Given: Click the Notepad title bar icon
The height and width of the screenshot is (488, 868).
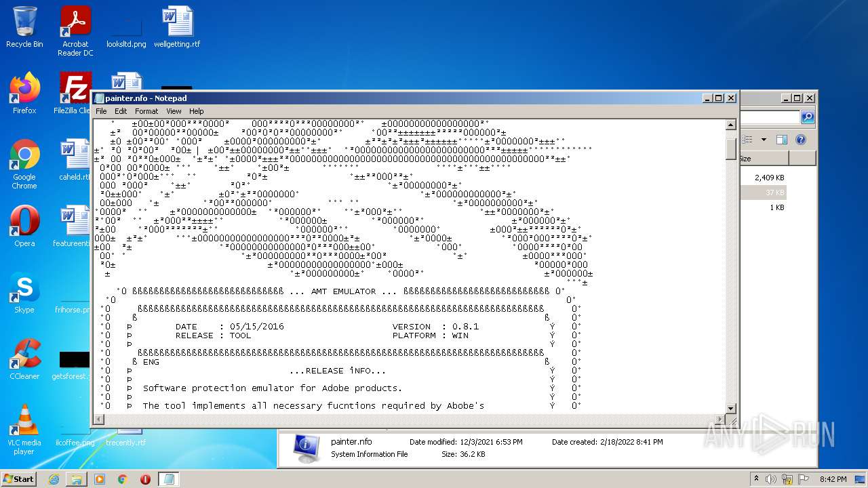Looking at the screenshot, I should pyautogui.click(x=99, y=98).
